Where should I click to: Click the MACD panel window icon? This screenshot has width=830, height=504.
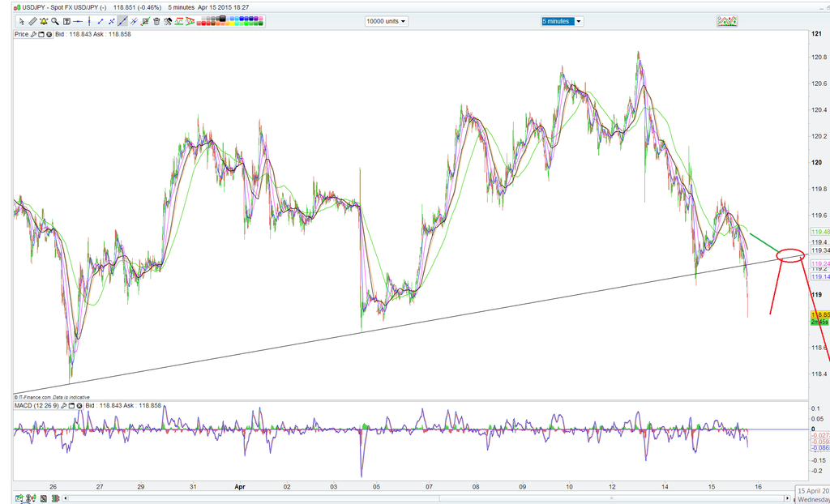[x=71, y=405]
